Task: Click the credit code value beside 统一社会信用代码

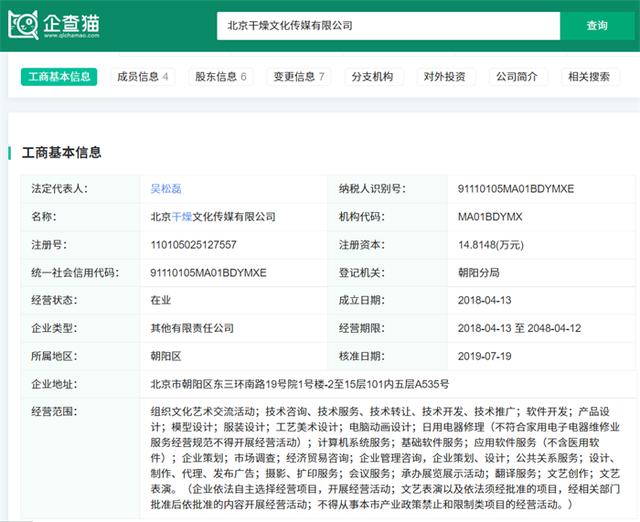Action: 208,273
